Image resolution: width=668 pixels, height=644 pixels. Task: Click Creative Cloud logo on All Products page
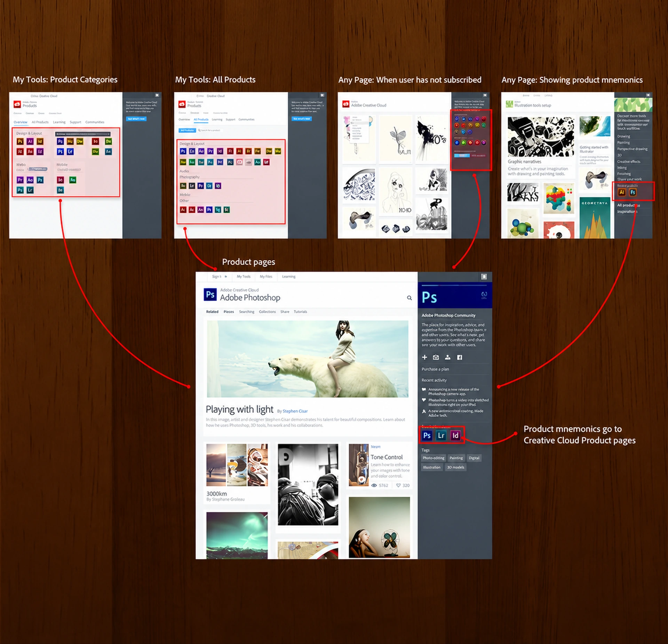pyautogui.click(x=182, y=104)
